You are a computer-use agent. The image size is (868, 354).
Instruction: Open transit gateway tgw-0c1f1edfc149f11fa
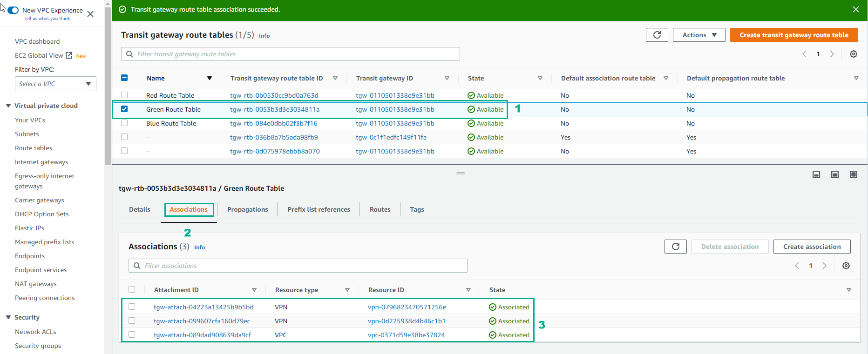(x=391, y=137)
